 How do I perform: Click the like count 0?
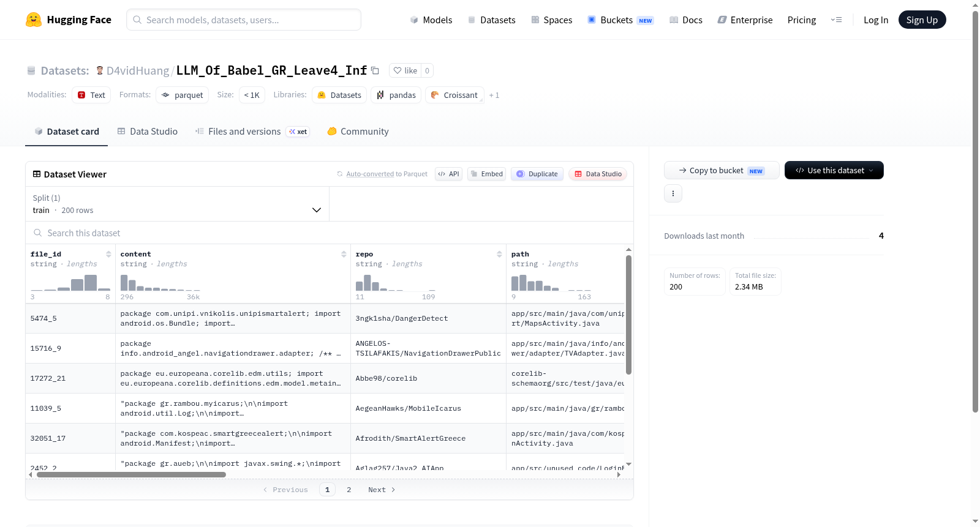tap(427, 70)
